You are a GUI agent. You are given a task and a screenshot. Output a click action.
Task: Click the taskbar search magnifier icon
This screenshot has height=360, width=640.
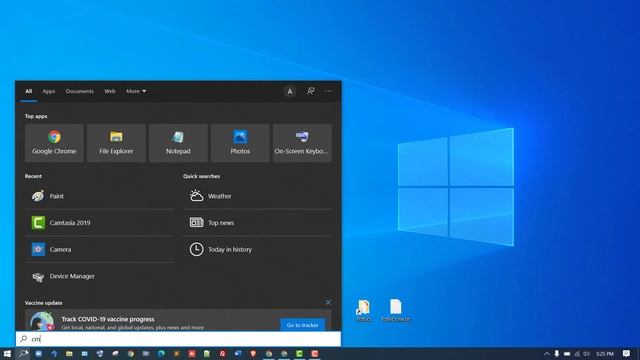pyautogui.click(x=23, y=353)
